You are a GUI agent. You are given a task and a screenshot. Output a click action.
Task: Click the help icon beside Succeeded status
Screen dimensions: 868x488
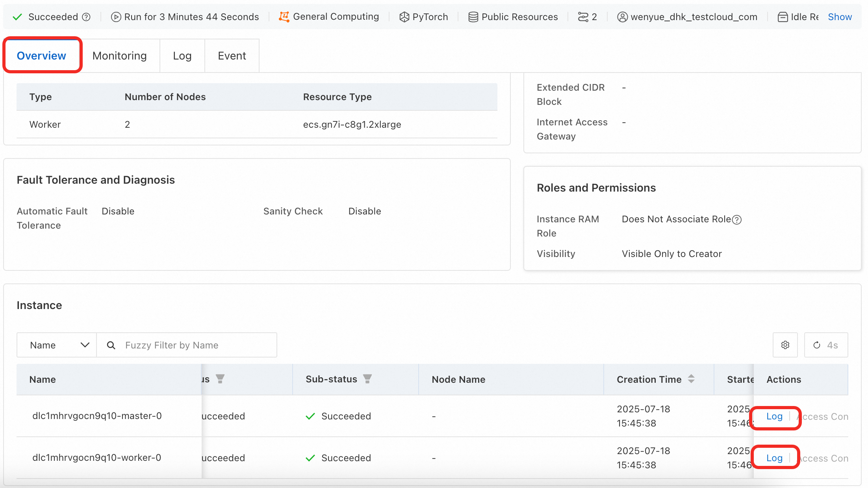pyautogui.click(x=86, y=17)
